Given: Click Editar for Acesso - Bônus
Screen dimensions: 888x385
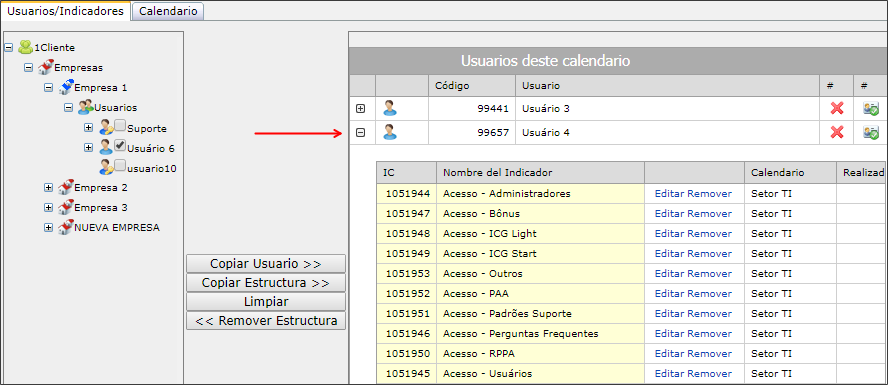Looking at the screenshot, I should pyautogui.click(x=669, y=213).
